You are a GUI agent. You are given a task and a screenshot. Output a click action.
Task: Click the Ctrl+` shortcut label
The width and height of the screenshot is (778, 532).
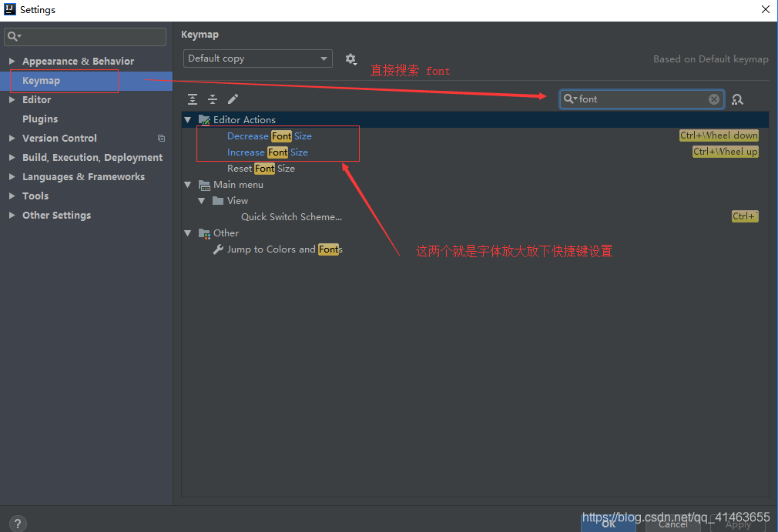(745, 216)
